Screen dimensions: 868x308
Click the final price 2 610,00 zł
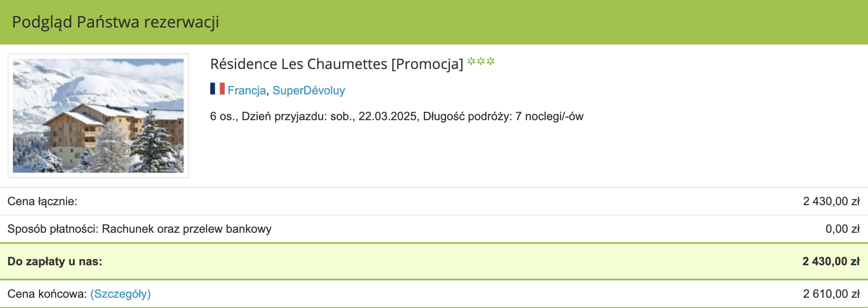(x=832, y=294)
